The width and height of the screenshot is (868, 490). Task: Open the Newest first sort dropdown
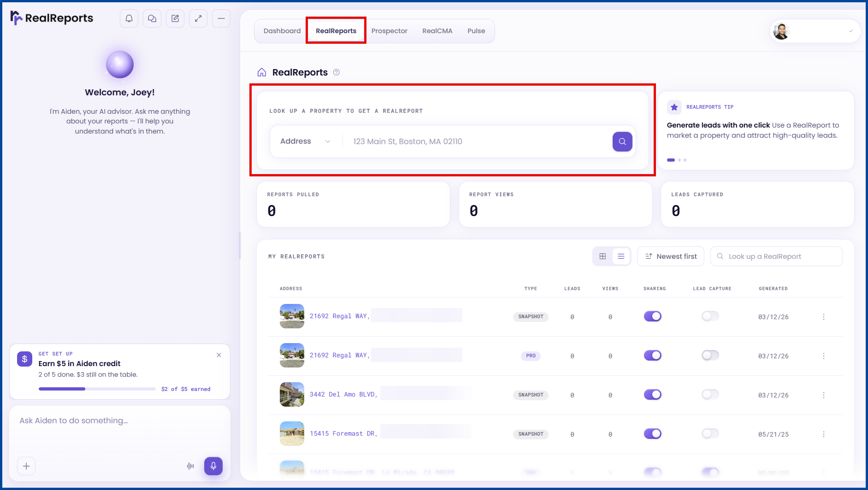(671, 257)
